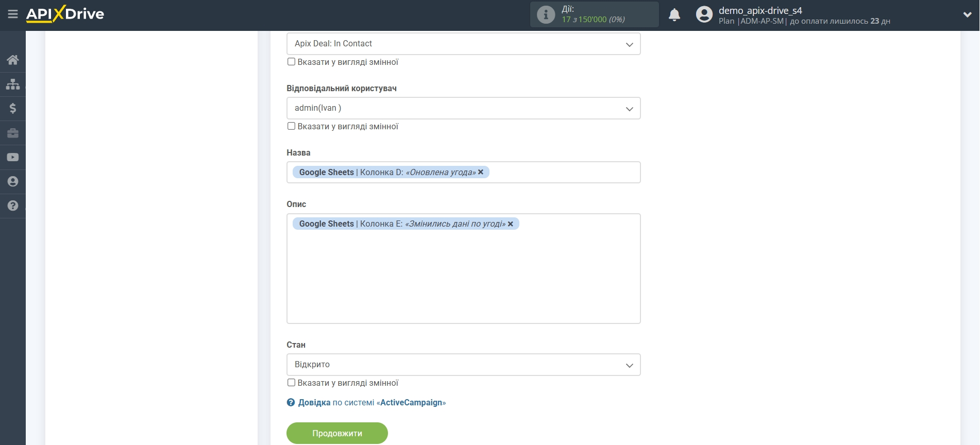Click the actions info icon

546,14
